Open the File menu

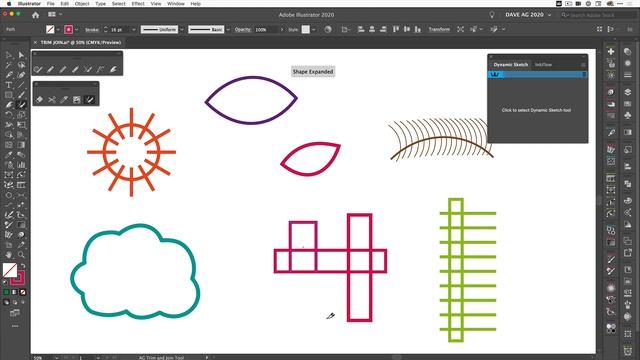tap(51, 4)
